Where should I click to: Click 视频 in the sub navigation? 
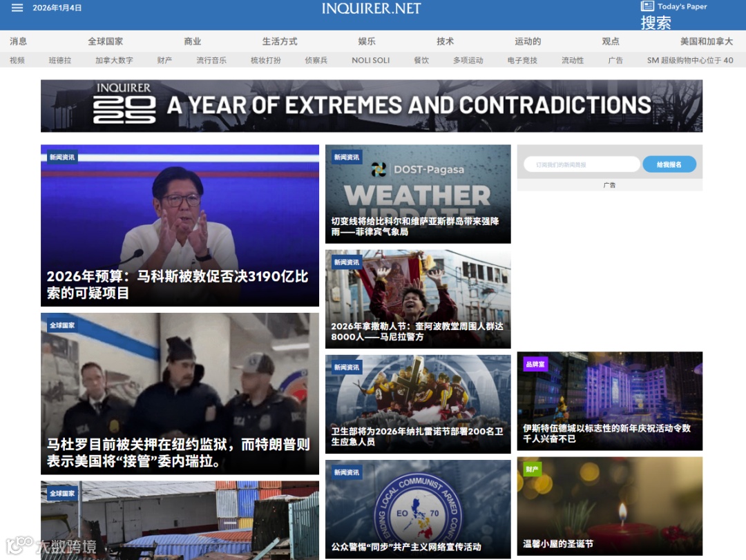[x=17, y=60]
